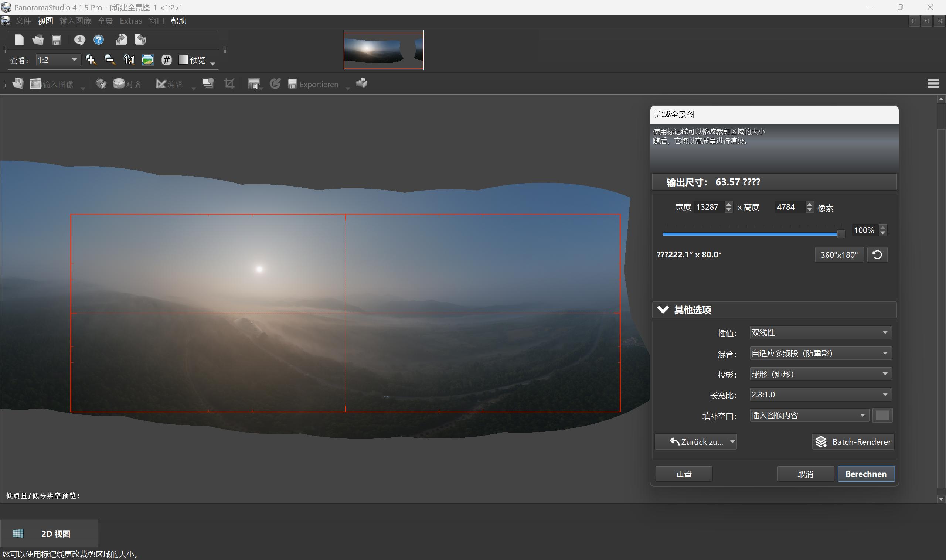Click the fit image to window icon

click(147, 59)
